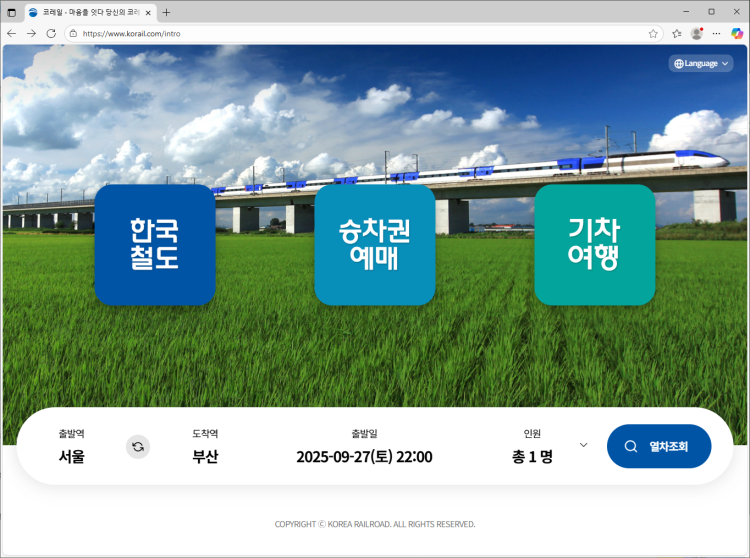Select the 코레일 browser tab

click(x=90, y=12)
